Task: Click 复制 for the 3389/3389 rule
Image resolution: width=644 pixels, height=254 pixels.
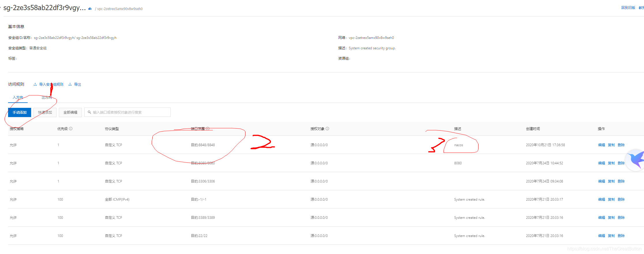Action: pyautogui.click(x=611, y=218)
